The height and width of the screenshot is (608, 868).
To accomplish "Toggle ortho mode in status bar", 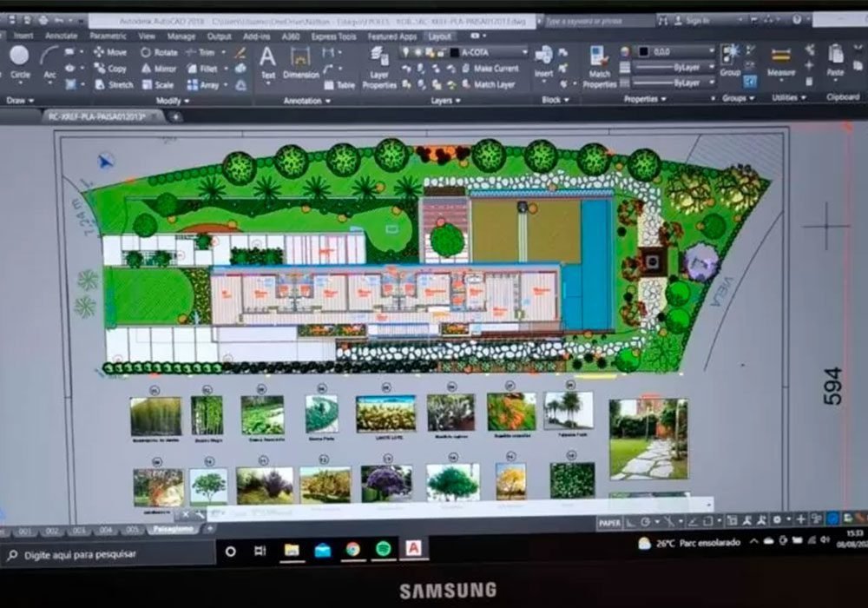I will [630, 522].
